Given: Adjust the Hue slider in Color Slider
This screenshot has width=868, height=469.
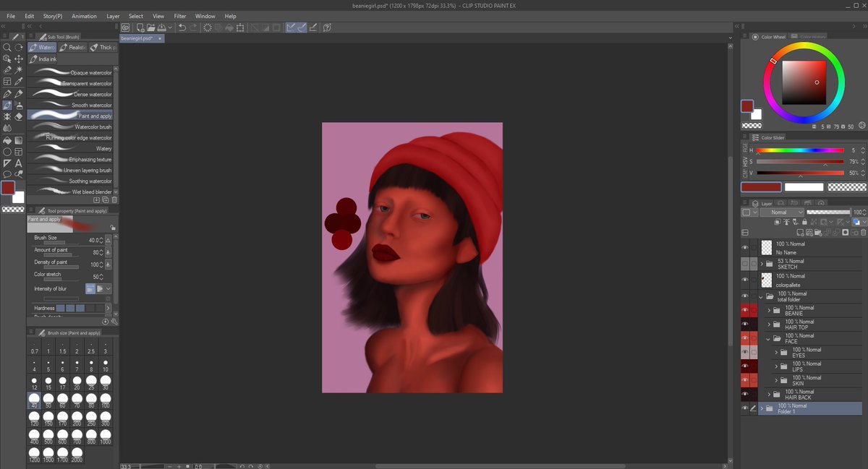Looking at the screenshot, I should pyautogui.click(x=800, y=150).
